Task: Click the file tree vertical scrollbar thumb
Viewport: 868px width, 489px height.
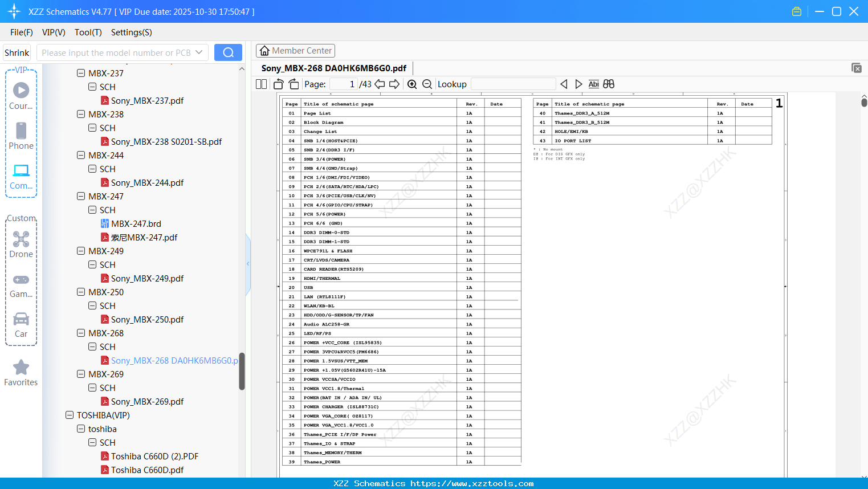Action: (242, 371)
